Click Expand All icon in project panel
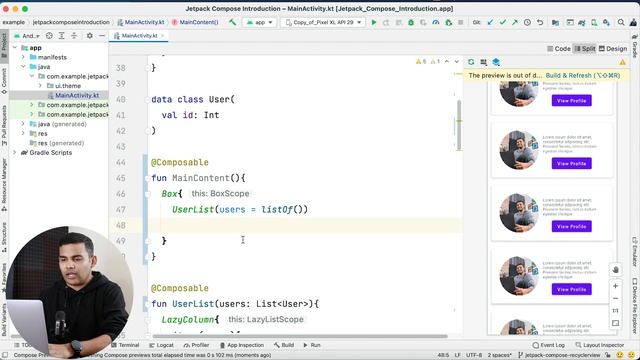The height and width of the screenshot is (360, 640). point(62,36)
